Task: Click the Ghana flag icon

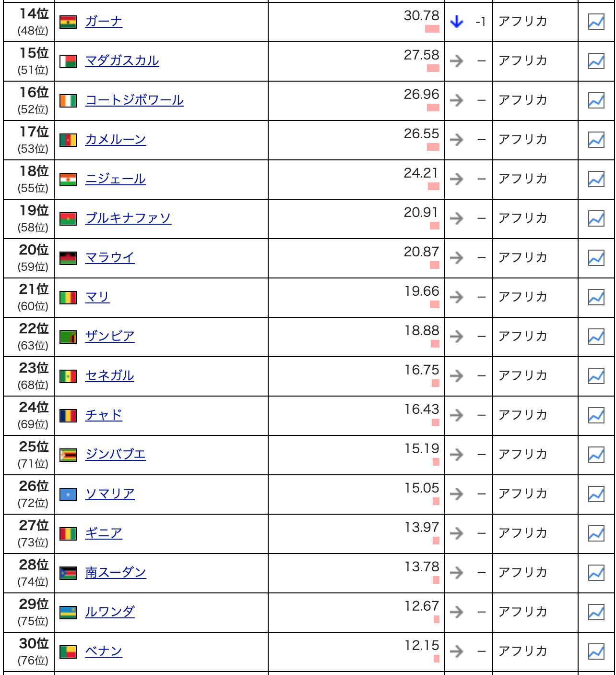Action: pyautogui.click(x=68, y=22)
